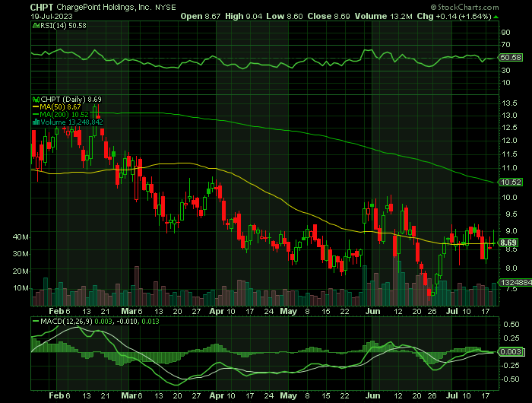Select the High 9.04 value
The image size is (532, 403).
244,16
